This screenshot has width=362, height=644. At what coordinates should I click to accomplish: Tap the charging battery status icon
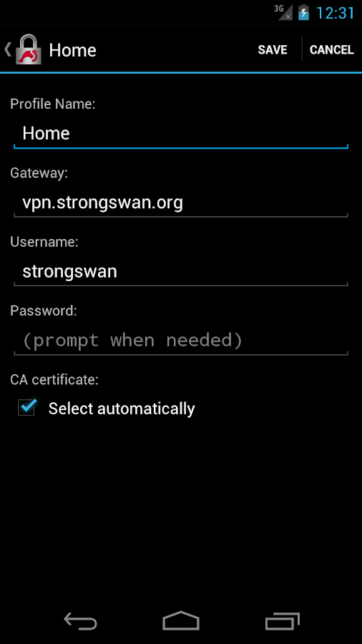(303, 12)
